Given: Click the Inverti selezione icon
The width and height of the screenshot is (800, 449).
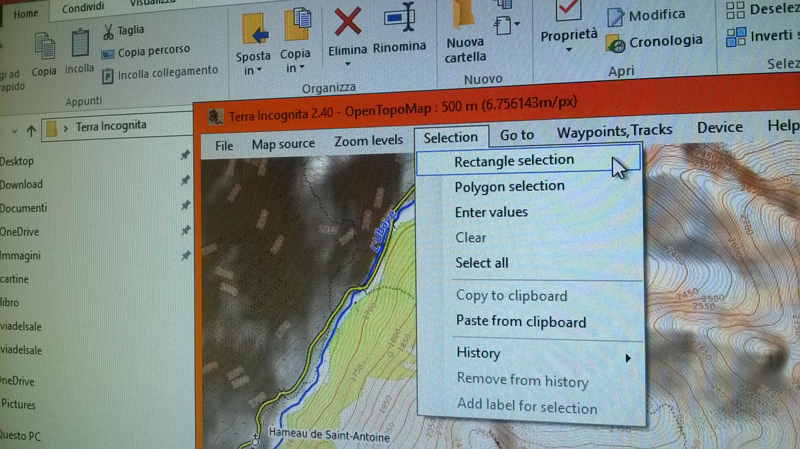Looking at the screenshot, I should click(736, 37).
